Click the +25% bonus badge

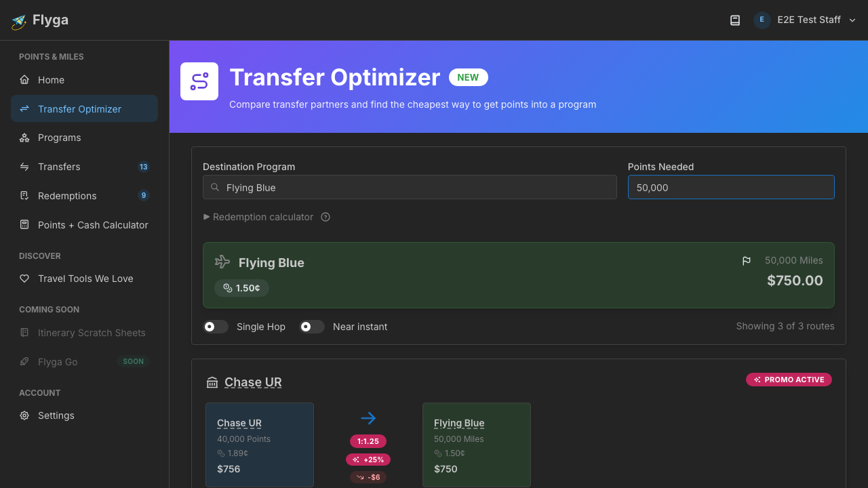(x=368, y=460)
